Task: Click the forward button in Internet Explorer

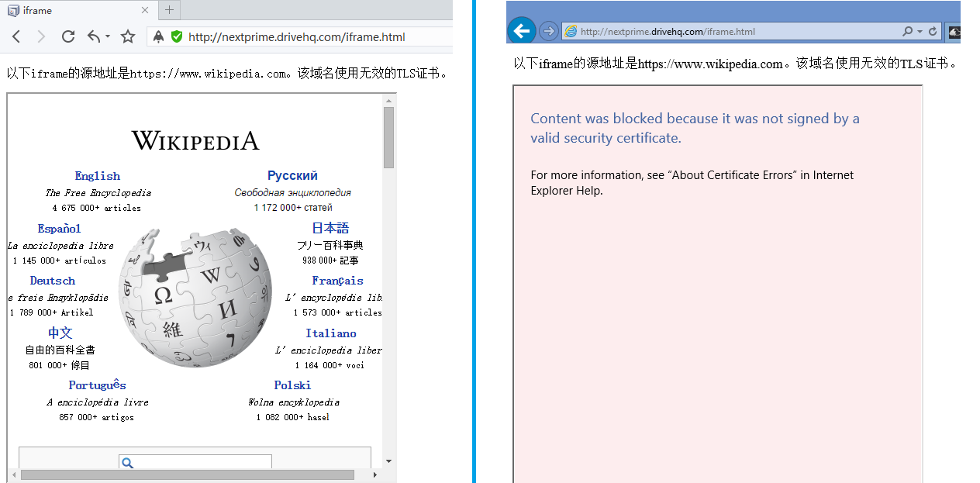Action: tap(548, 31)
